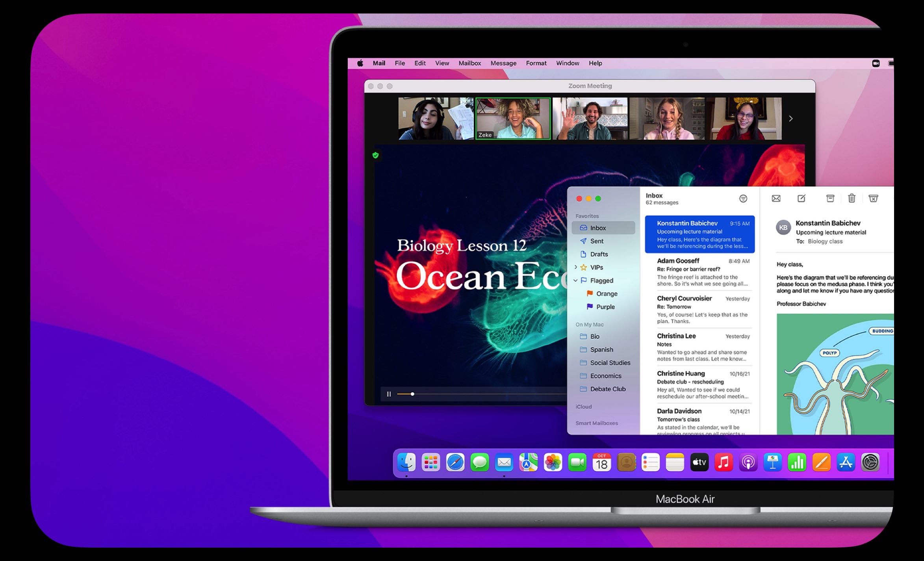Screen dimensions: 924x561
Task: Open Contacts from the Dock
Action: [626, 463]
